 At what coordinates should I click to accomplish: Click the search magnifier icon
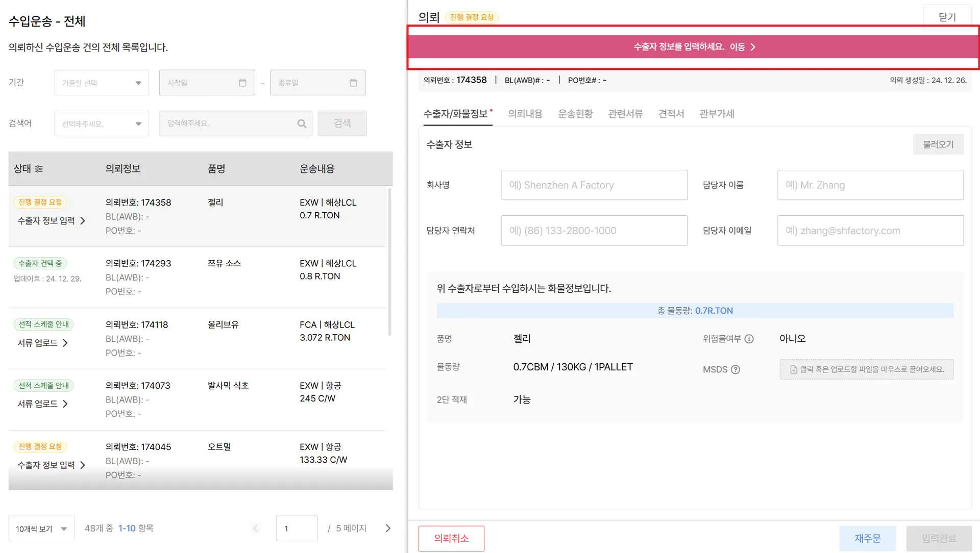[302, 123]
